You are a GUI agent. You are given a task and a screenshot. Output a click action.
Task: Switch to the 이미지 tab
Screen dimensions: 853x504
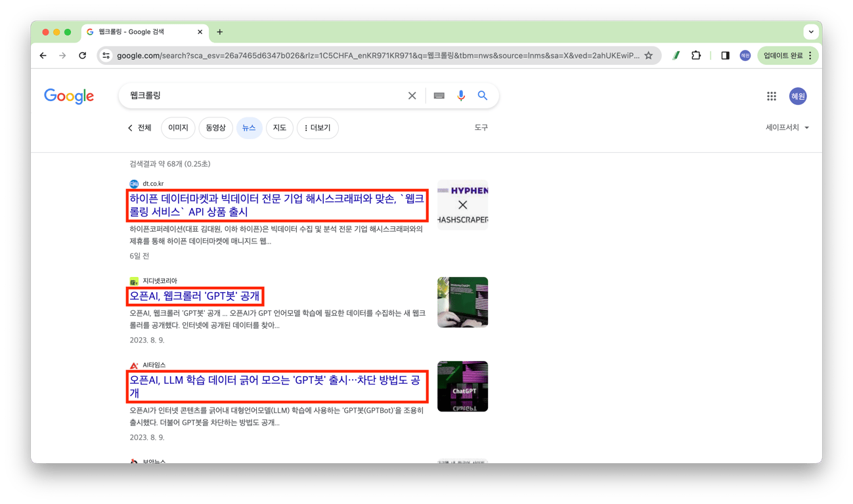[178, 128]
